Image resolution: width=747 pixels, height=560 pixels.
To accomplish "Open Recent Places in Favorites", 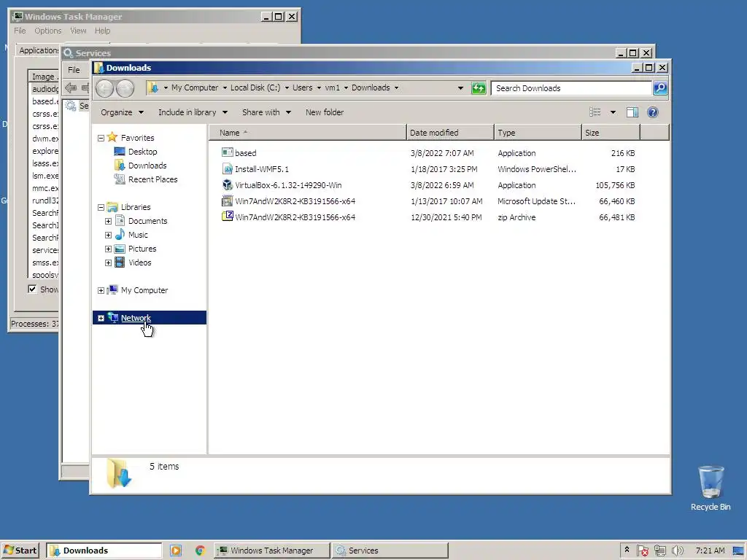I will (x=152, y=179).
